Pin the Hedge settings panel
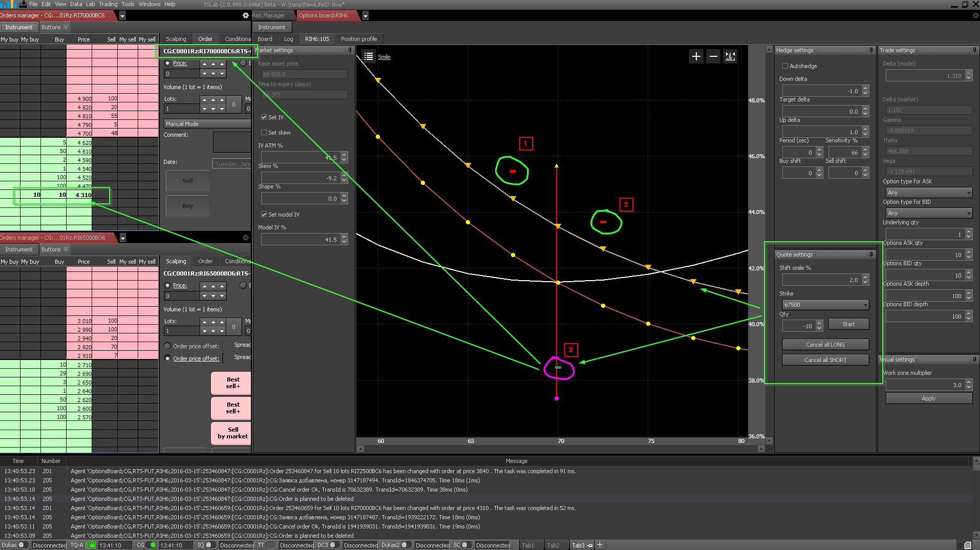 pos(871,50)
